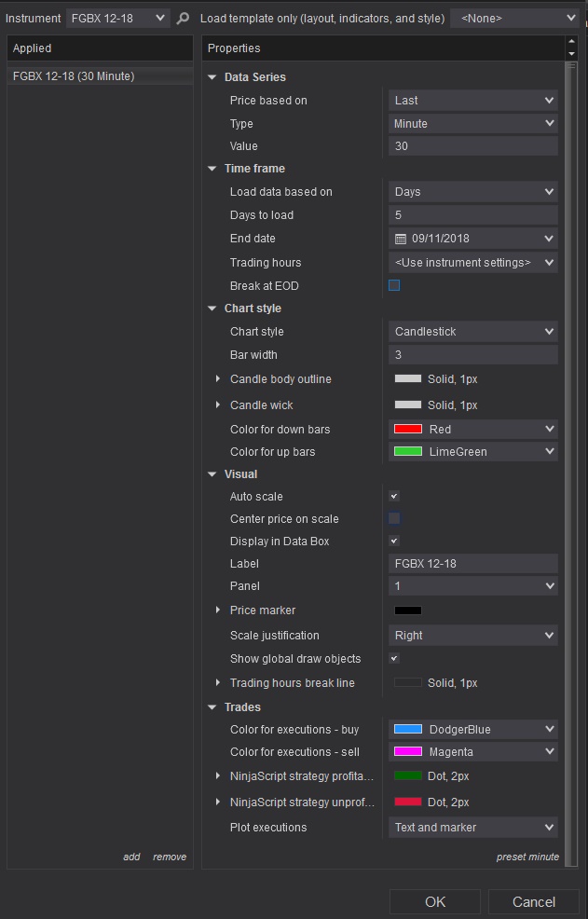This screenshot has height=919, width=588.
Task: Open the End date calendar picker
Action: click(x=402, y=239)
